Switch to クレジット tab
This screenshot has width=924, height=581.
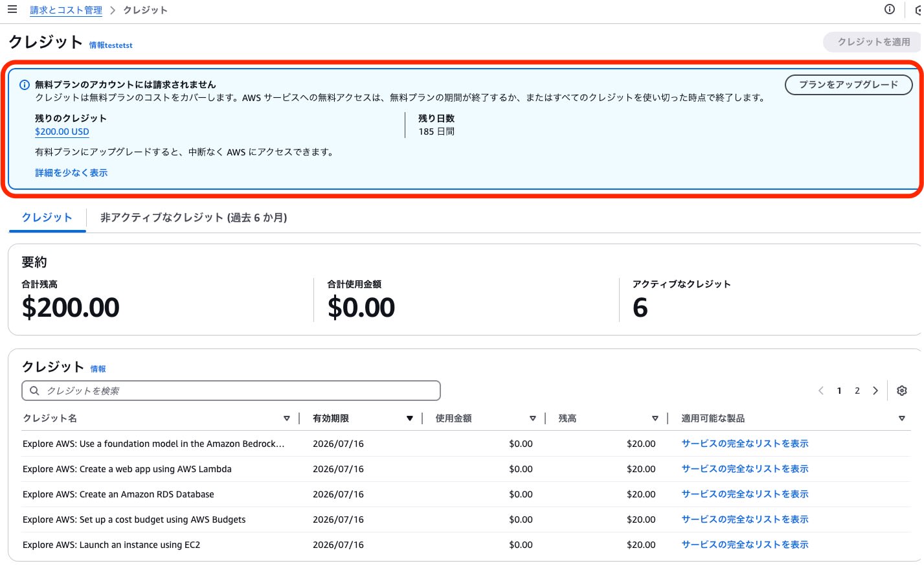(47, 218)
